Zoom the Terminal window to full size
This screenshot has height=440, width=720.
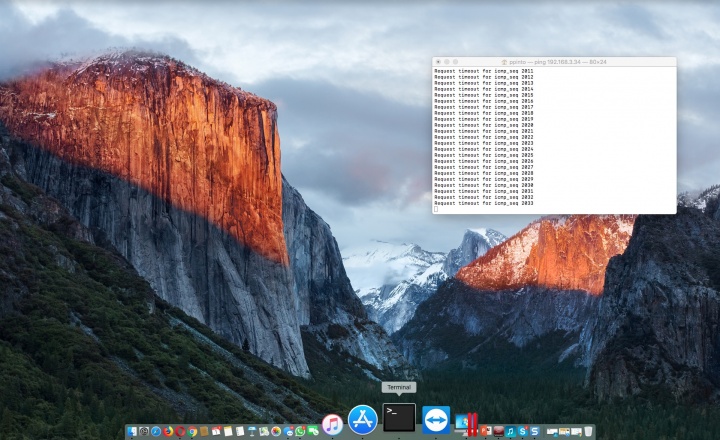tap(455, 62)
